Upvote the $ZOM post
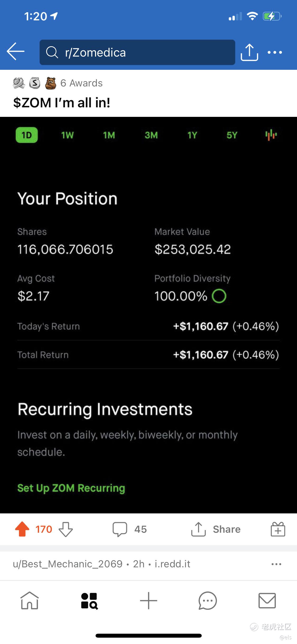 tap(22, 529)
